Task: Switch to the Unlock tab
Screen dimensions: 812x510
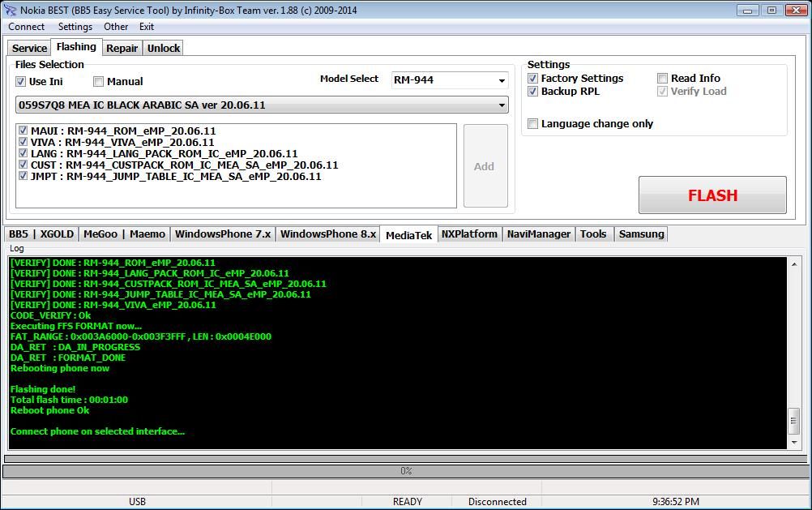Action: [x=163, y=48]
